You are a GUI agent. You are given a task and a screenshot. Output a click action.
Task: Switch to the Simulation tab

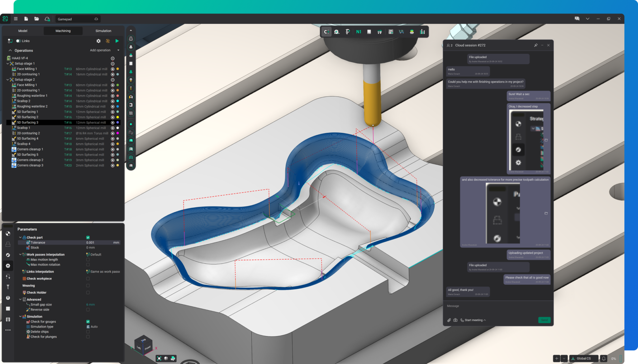pyautogui.click(x=103, y=31)
